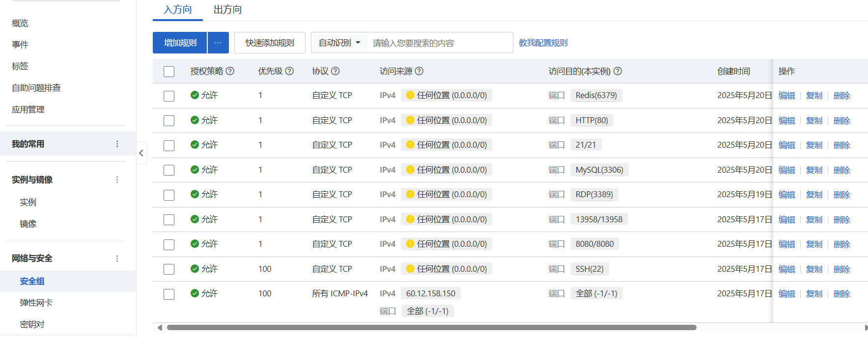Screen dimensions: 868x338
Task: Click help icon next to 访问目的(本实例) header
Action: coord(618,71)
